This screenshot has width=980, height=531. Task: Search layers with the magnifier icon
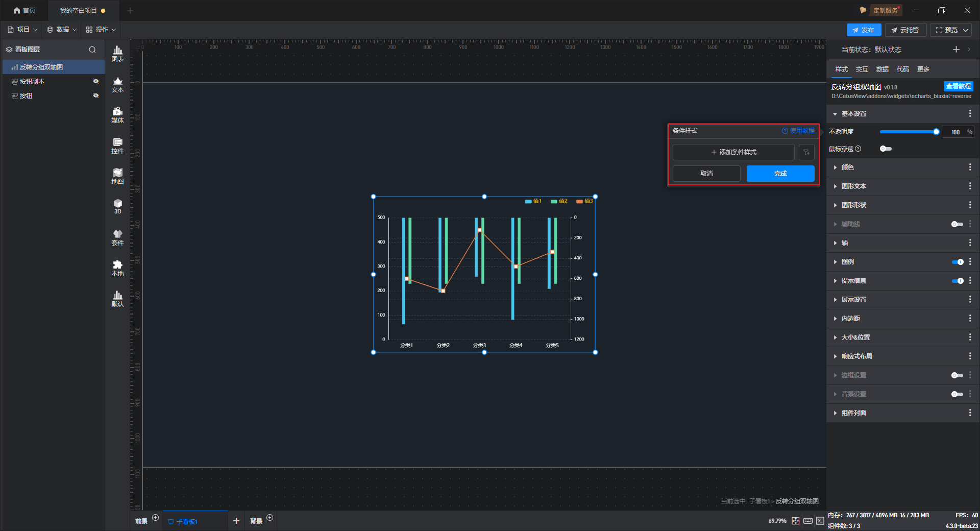tap(92, 50)
